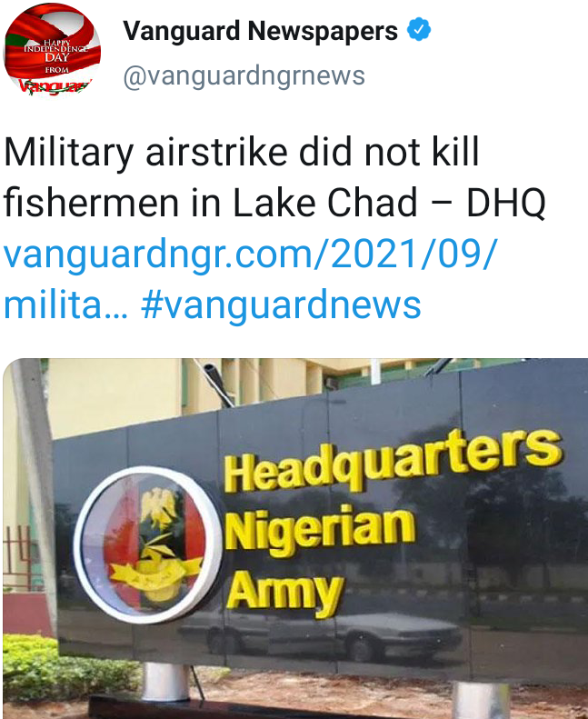Select the "Military airstrike did not kill" headline
This screenshot has width=588, height=719.
click(x=242, y=151)
